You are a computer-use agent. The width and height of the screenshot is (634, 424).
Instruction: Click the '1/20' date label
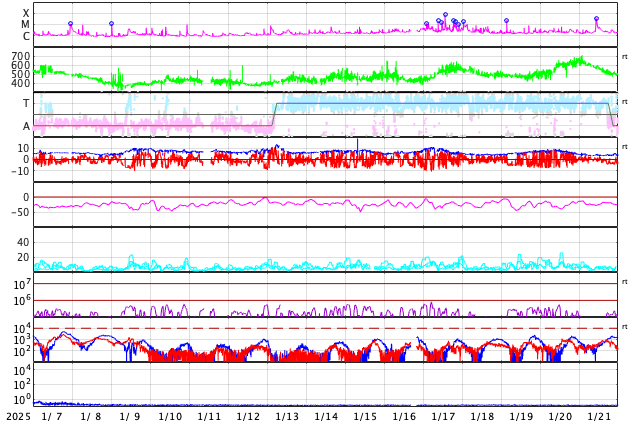560,416
